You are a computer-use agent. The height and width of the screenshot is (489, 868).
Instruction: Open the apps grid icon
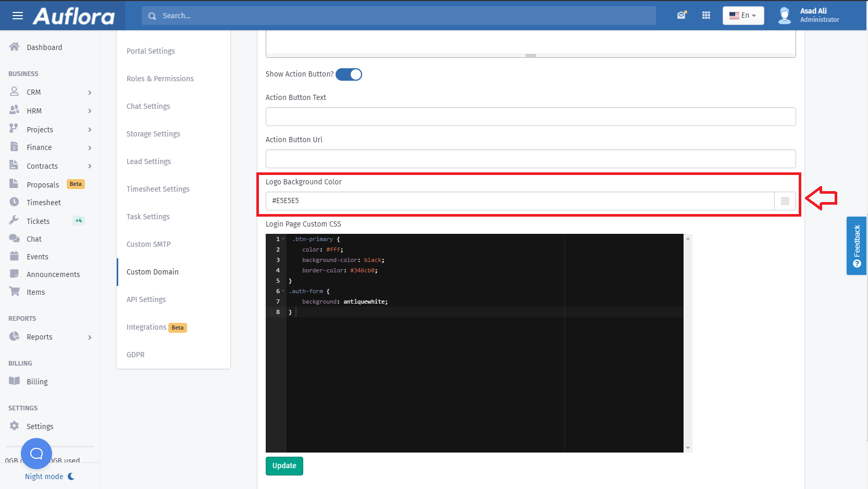click(706, 15)
